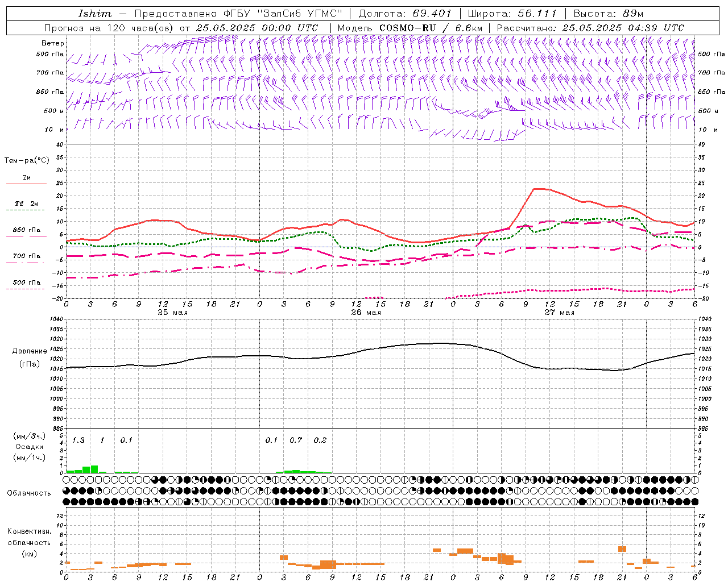Screen dimensions: 728x582
Task: Click the 0.2 precipitation amount value
Action: 320,440
